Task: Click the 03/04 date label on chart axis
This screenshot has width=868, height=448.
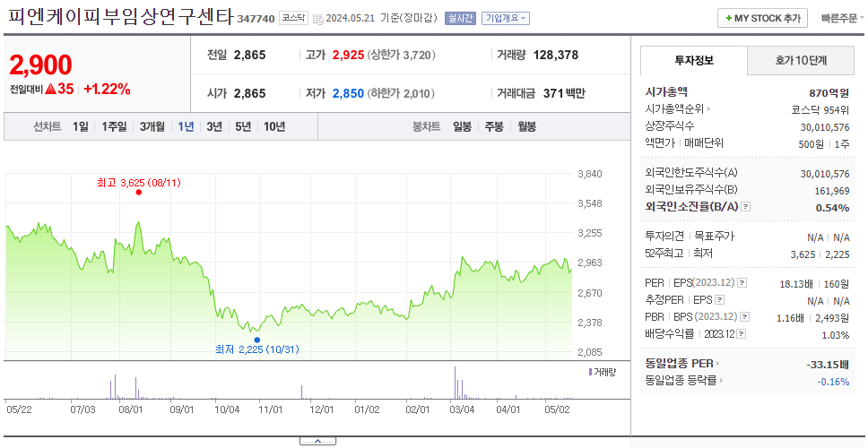Action: 462,409
